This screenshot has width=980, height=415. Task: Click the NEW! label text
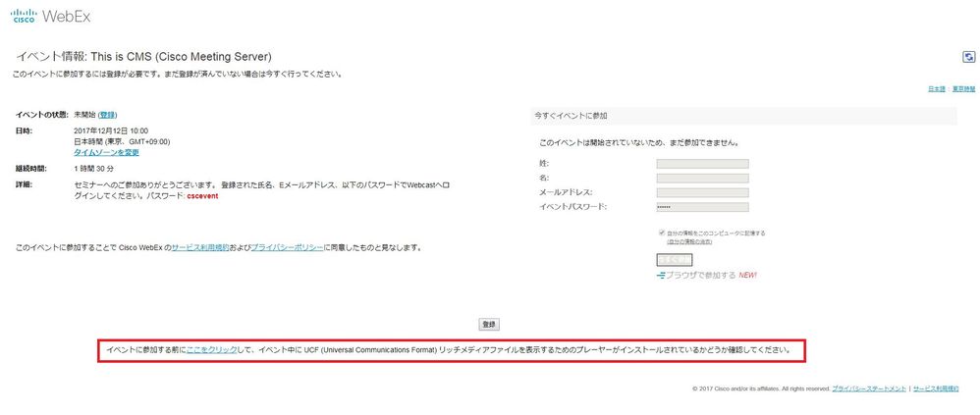point(748,276)
